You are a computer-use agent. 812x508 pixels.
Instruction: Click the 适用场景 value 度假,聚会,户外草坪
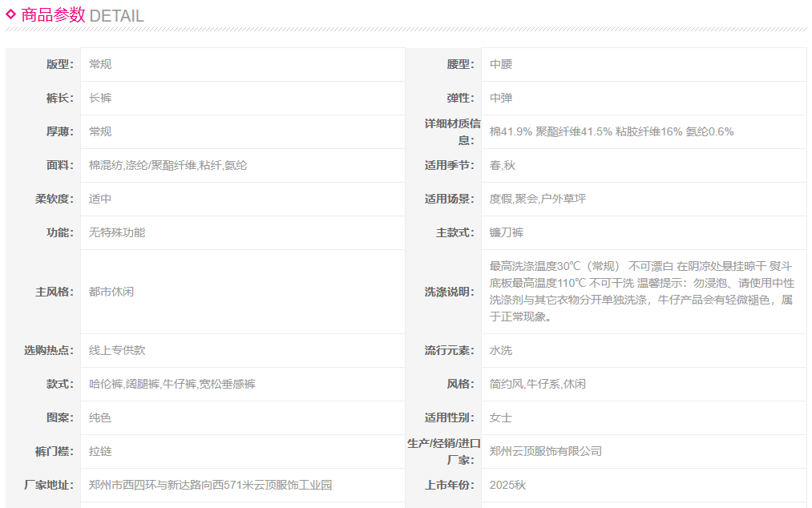(x=537, y=199)
